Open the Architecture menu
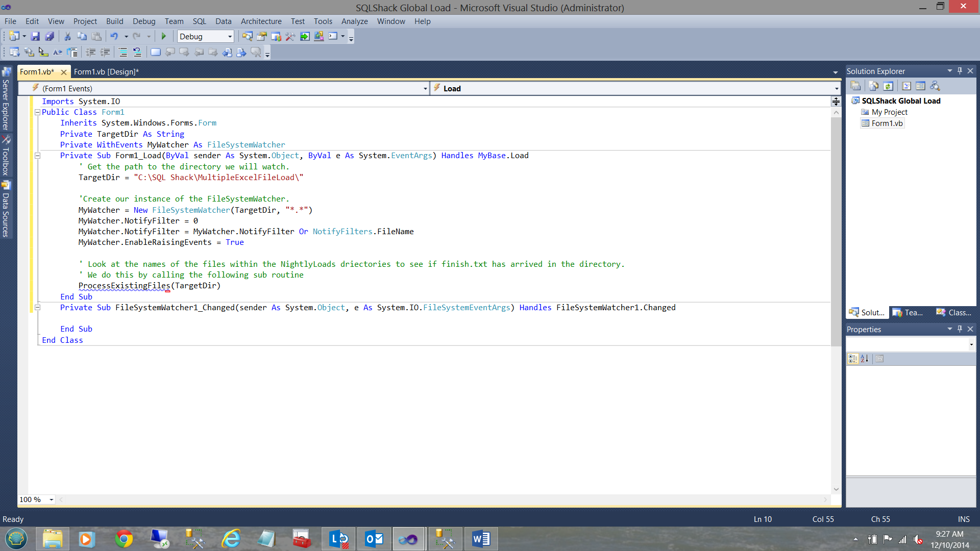The width and height of the screenshot is (980, 551). pyautogui.click(x=261, y=21)
